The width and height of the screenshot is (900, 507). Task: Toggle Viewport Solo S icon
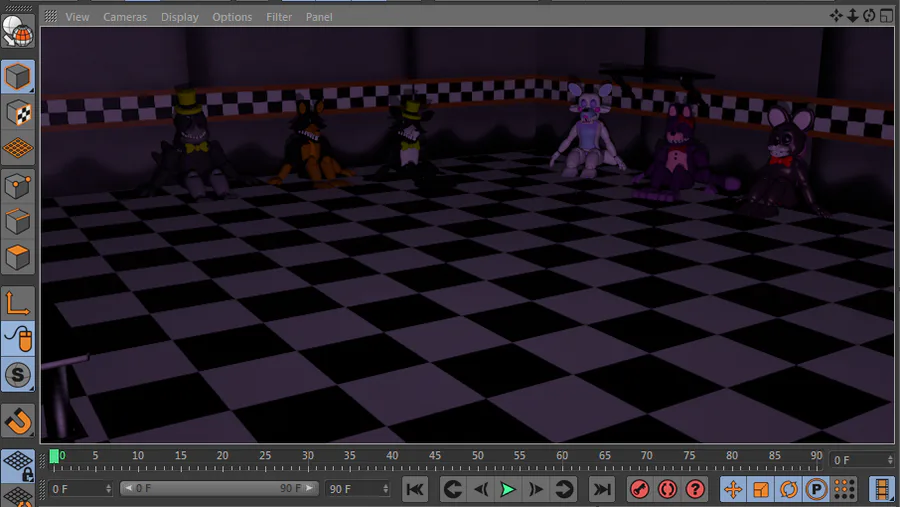[x=18, y=375]
